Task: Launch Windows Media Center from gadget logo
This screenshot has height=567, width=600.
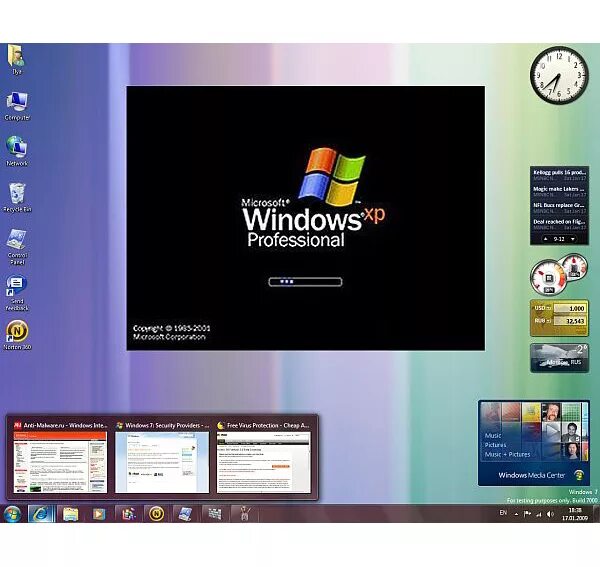Action: pos(580,475)
